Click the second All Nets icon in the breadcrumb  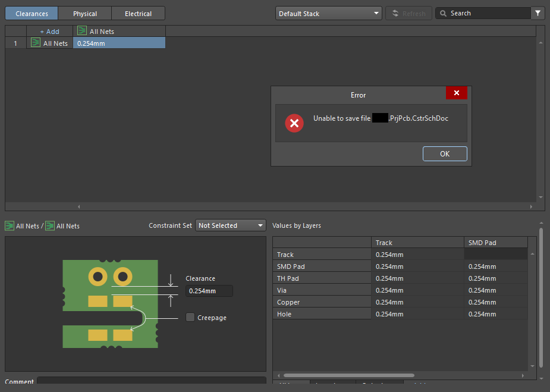click(50, 225)
